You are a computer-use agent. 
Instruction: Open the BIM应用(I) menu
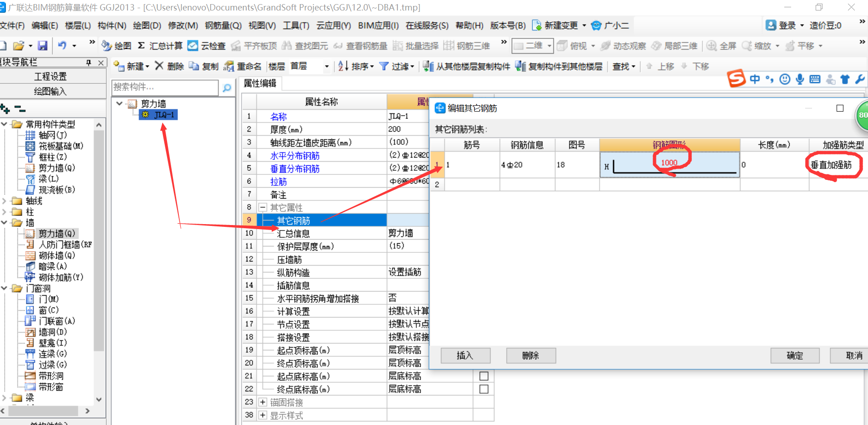point(378,26)
